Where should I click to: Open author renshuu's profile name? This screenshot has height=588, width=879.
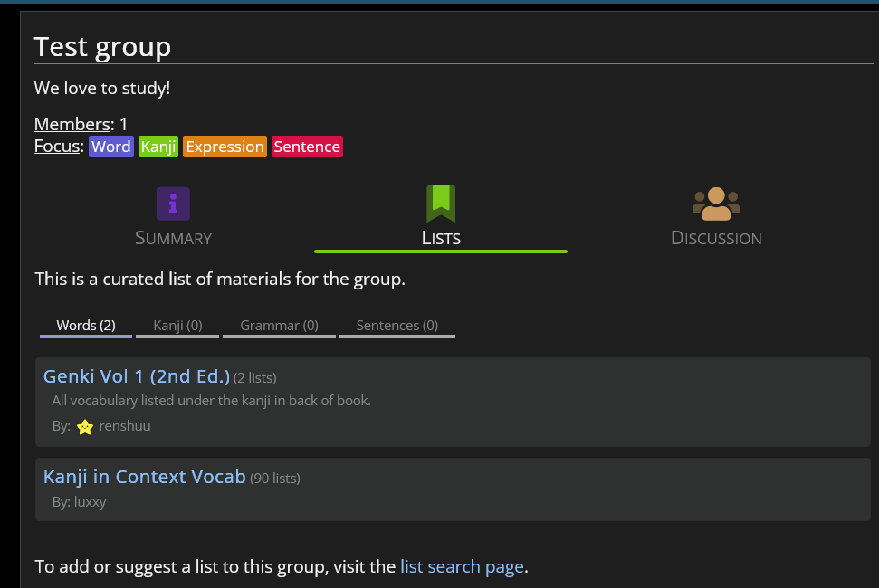125,426
